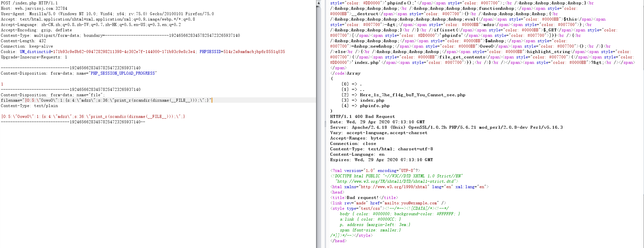
Task: Click the '<!DOCTYPE html PUBLIC' line
Action: [396, 176]
